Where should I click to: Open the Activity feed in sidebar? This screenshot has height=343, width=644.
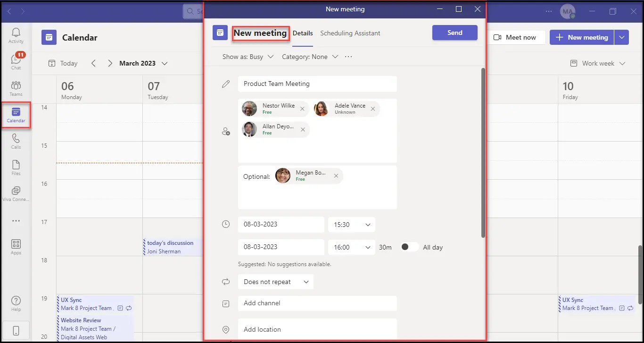16,35
